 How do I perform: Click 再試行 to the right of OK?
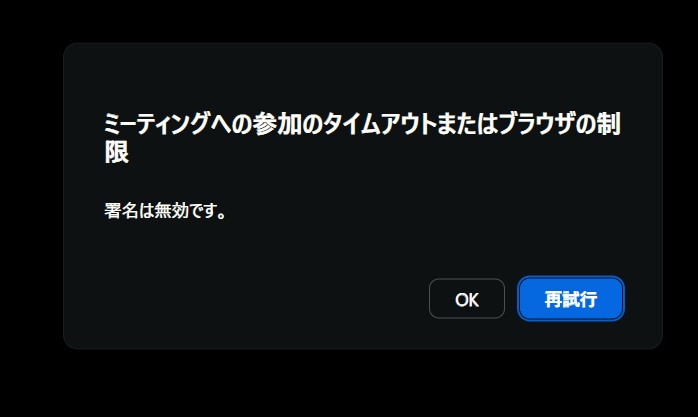[x=571, y=299]
